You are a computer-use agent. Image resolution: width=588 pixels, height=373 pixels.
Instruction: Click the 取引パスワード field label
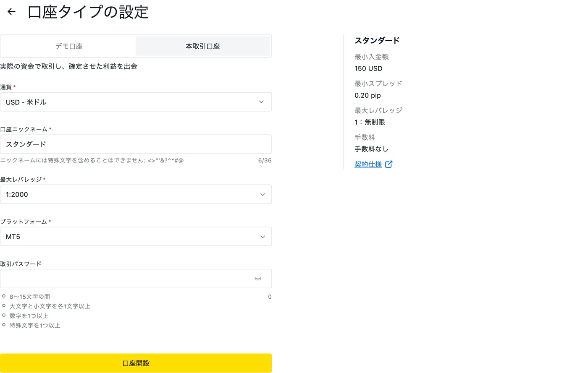pyautogui.click(x=21, y=264)
